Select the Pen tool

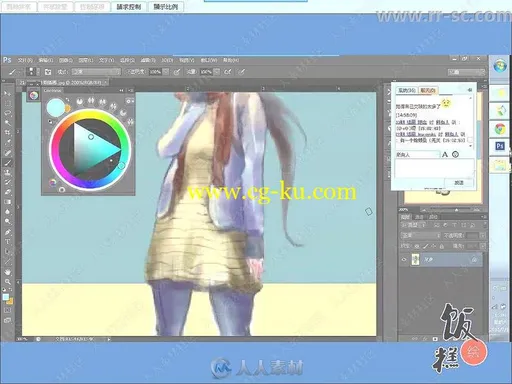(x=7, y=232)
